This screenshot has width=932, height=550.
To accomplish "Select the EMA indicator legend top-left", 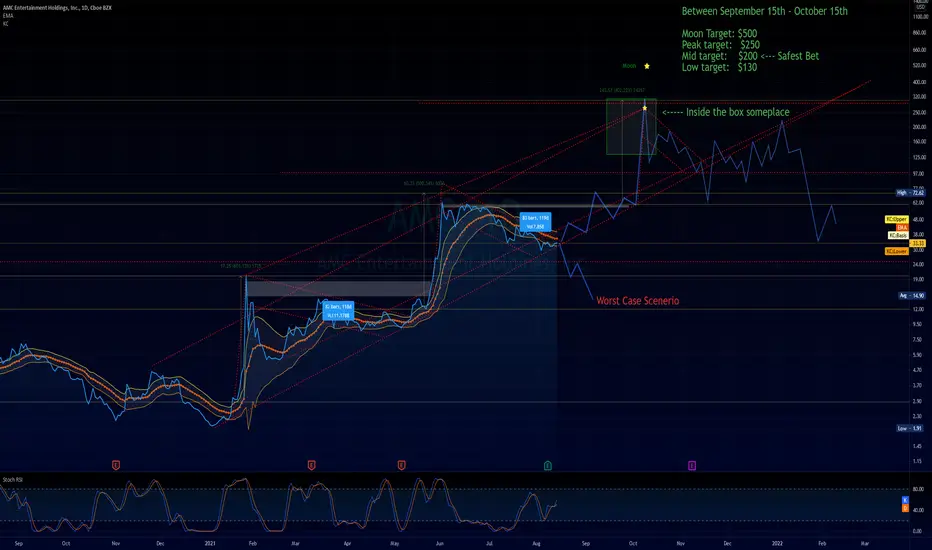I will (x=8, y=16).
